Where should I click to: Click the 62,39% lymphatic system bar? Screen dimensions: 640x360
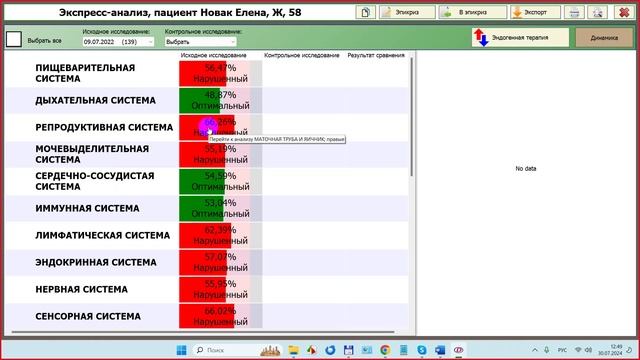[220, 235]
